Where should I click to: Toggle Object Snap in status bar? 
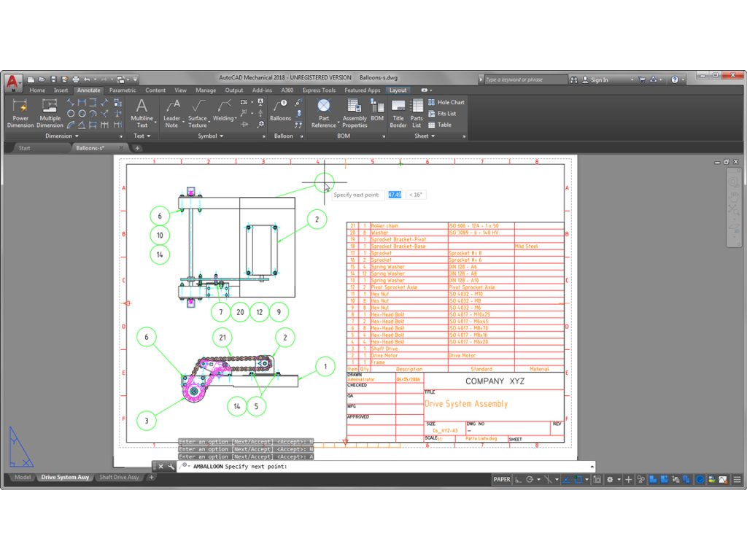click(578, 480)
